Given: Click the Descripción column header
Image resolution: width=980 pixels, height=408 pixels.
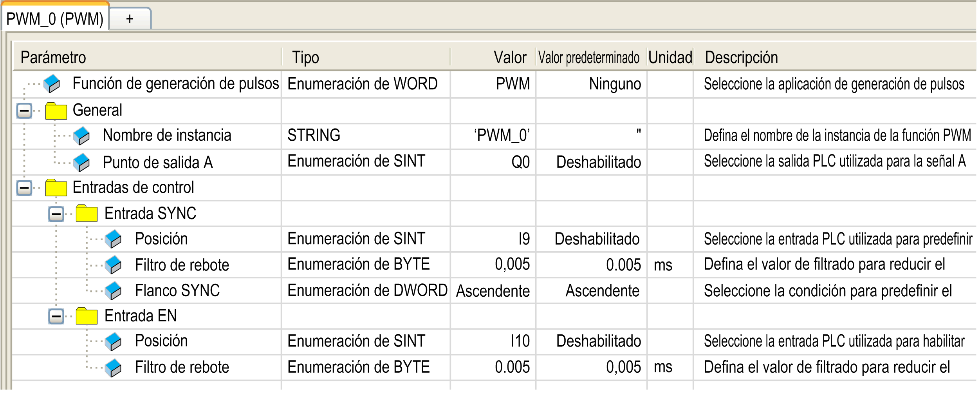Looking at the screenshot, I should 741,58.
